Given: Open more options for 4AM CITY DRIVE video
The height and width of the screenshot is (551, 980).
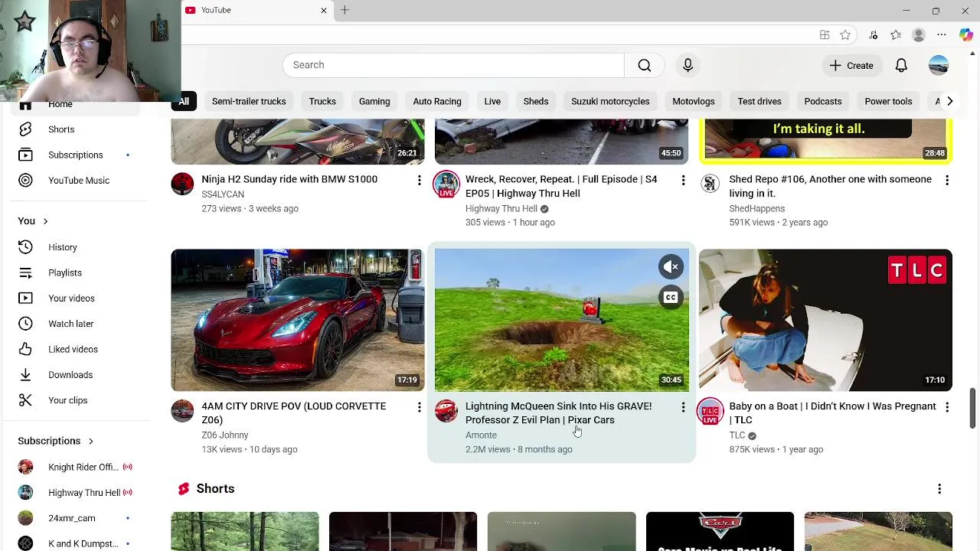Looking at the screenshot, I should click(419, 407).
